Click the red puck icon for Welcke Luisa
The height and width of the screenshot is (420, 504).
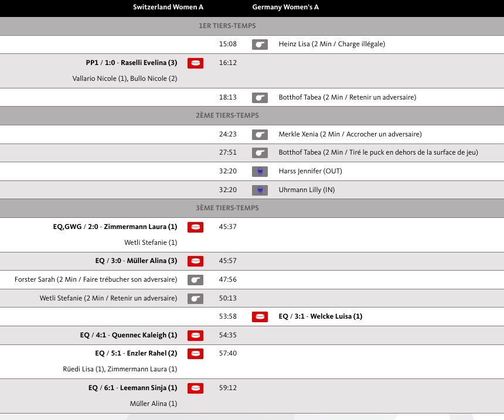(x=260, y=317)
